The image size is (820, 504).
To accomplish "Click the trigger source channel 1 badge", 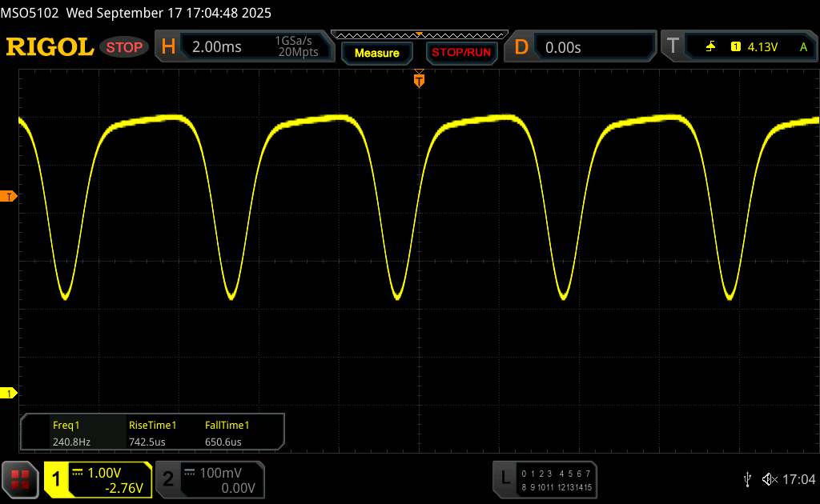I will point(735,47).
